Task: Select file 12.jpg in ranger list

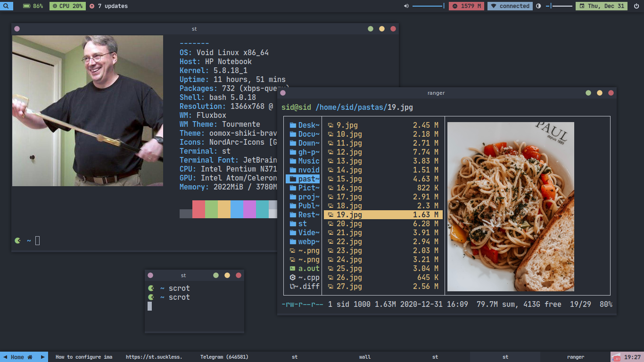Action: [x=383, y=152]
